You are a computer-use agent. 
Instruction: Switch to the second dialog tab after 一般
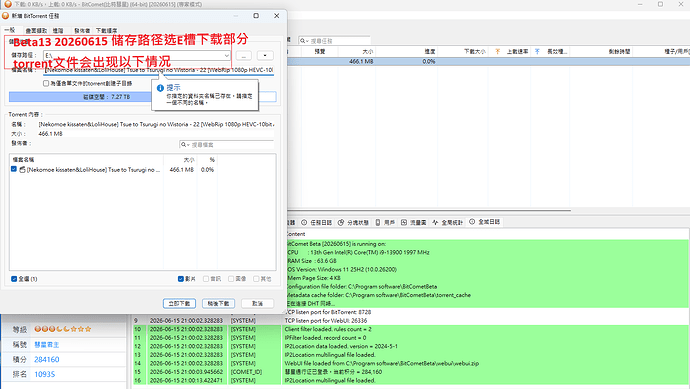point(36,30)
